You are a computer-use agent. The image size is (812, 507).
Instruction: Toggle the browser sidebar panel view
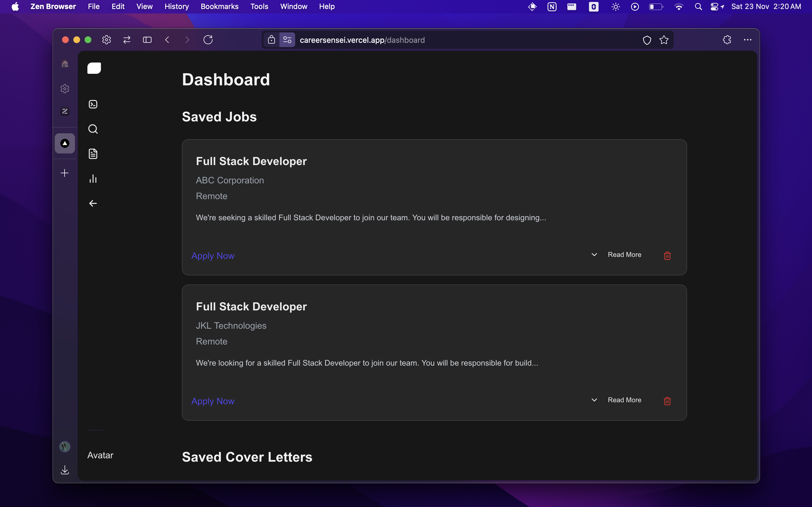coord(147,40)
